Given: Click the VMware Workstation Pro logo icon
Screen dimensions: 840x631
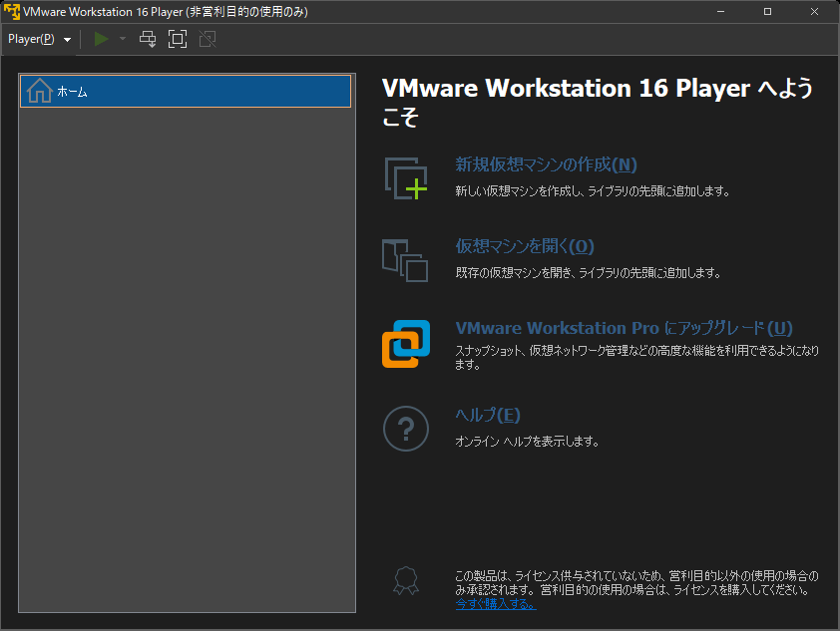Looking at the screenshot, I should click(406, 344).
